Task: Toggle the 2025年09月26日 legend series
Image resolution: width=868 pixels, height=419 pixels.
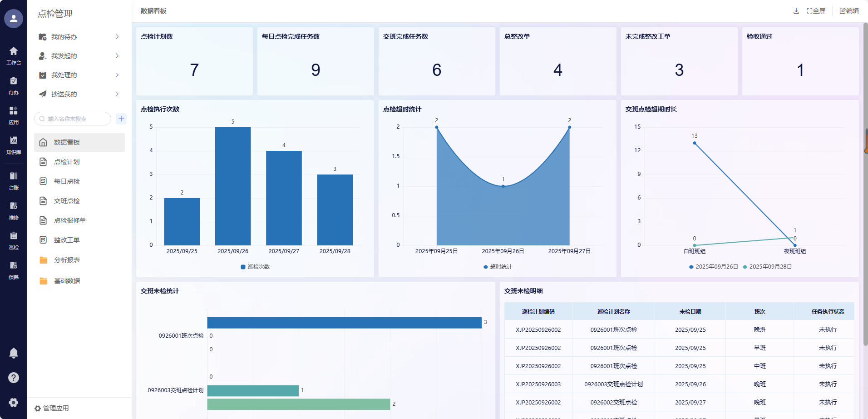Action: click(x=713, y=267)
